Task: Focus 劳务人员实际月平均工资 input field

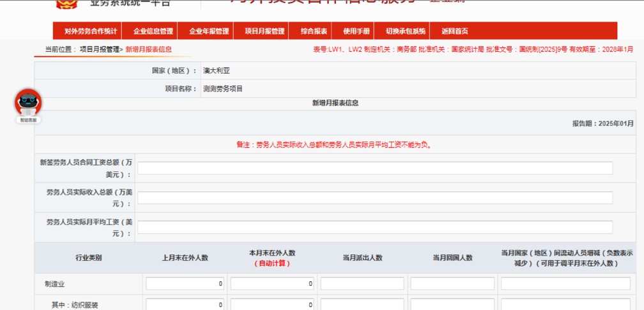Action: (375, 228)
